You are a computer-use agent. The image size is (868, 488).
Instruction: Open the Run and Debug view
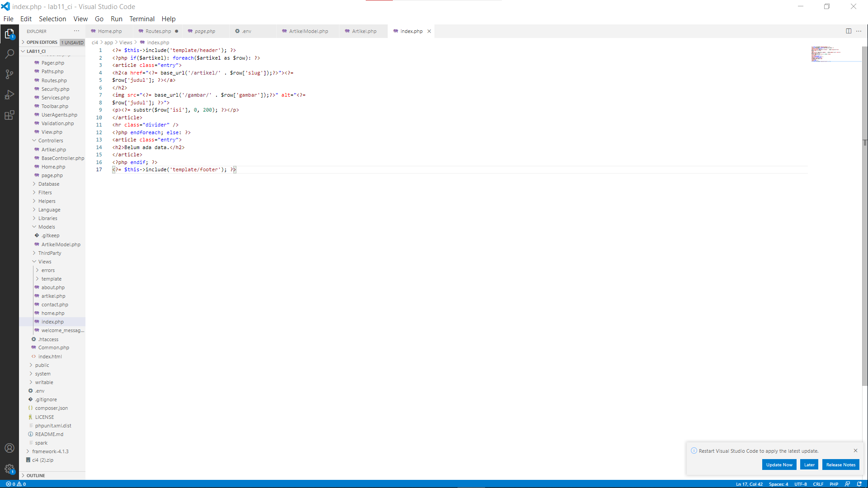pyautogui.click(x=9, y=94)
